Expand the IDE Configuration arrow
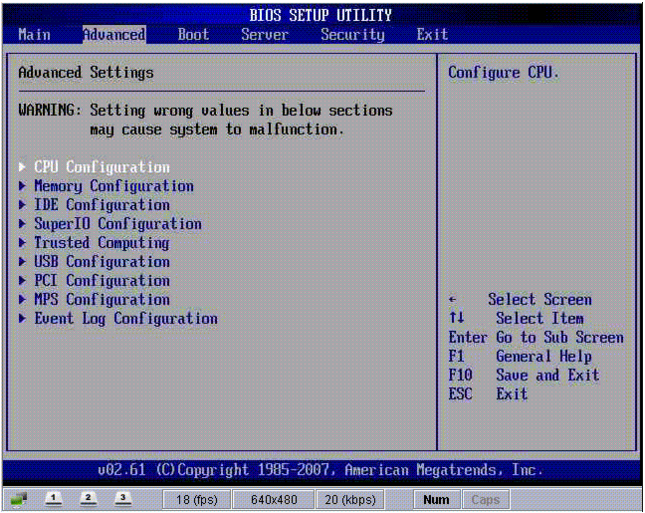Screen dimensions: 645x513 coord(24,205)
